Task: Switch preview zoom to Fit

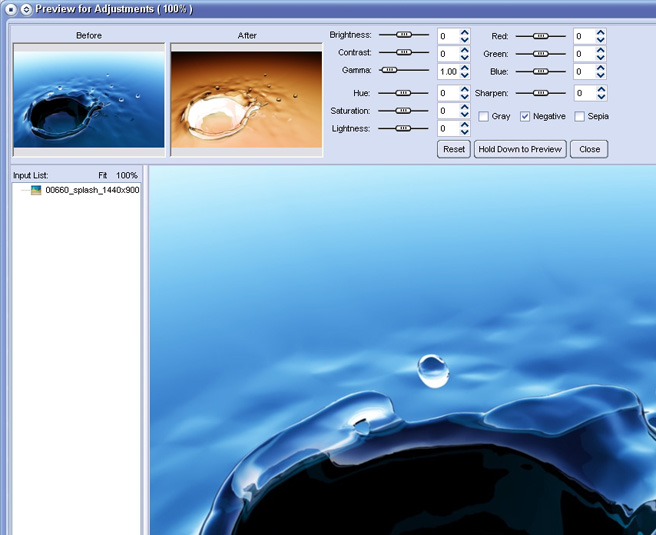Action: [x=102, y=175]
